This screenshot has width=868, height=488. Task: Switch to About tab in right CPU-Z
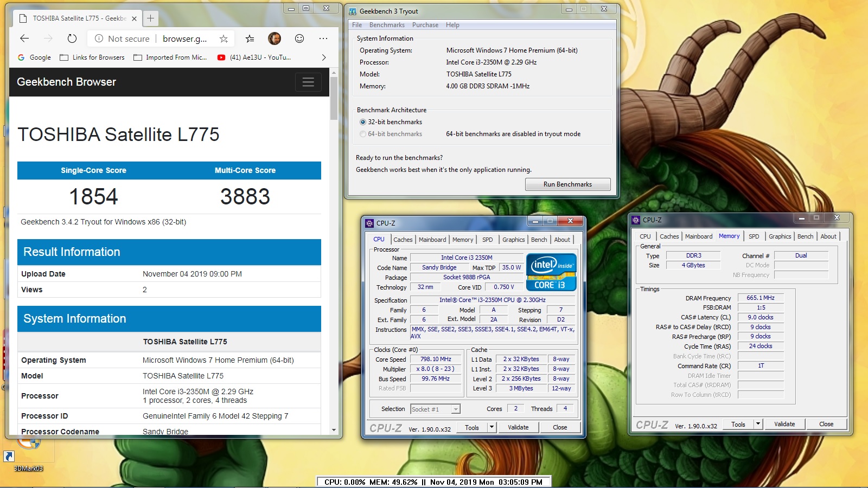click(828, 236)
